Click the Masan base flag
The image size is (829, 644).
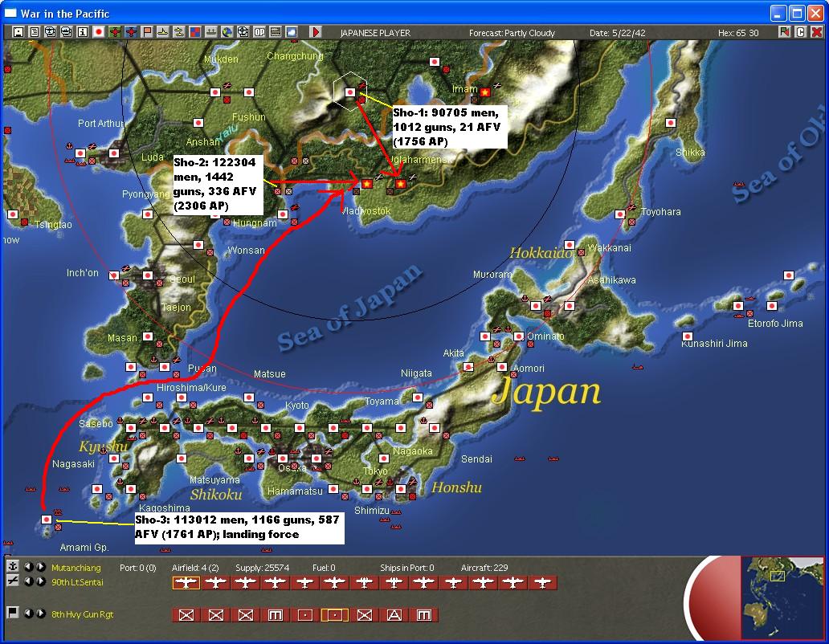(148, 336)
